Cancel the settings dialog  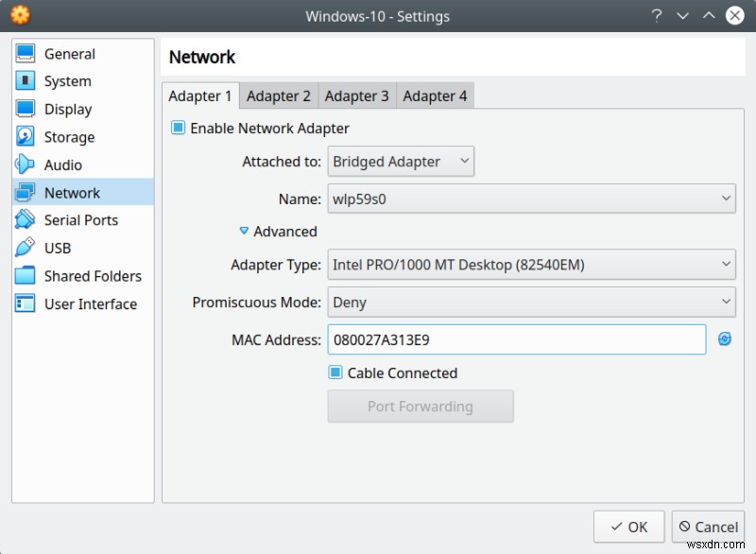click(x=708, y=527)
